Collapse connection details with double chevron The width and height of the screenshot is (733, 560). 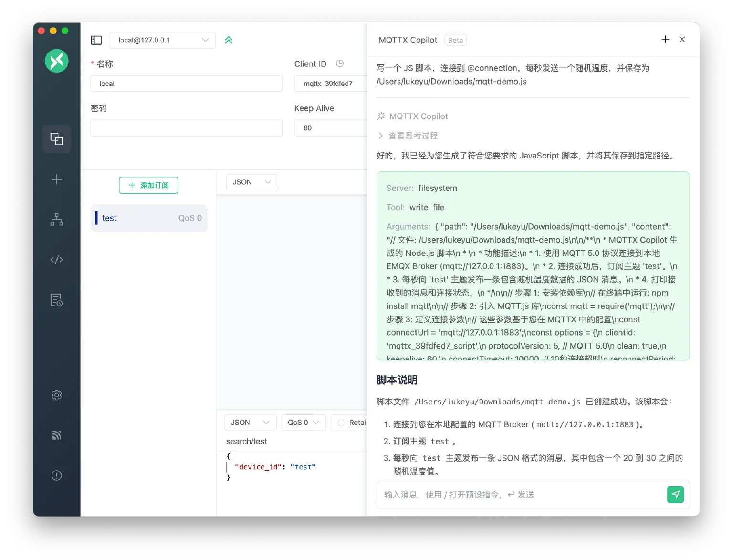[229, 40]
